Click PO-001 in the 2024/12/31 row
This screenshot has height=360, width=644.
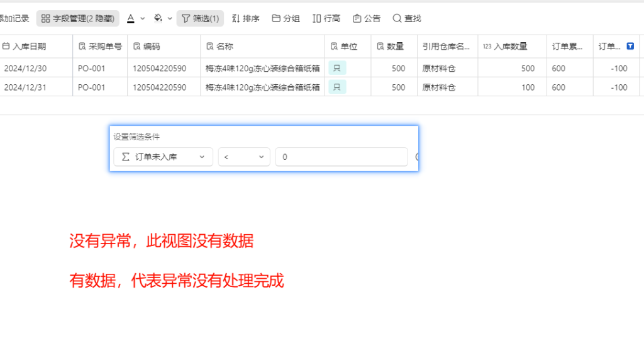tap(92, 87)
